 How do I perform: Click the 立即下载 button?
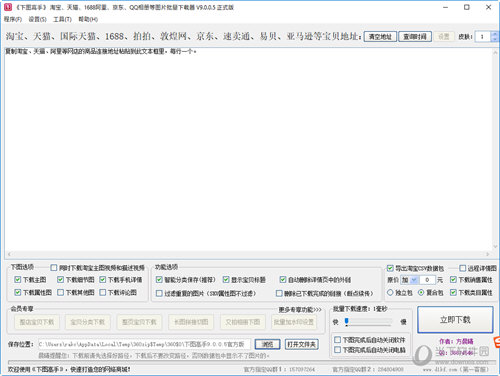(455, 320)
